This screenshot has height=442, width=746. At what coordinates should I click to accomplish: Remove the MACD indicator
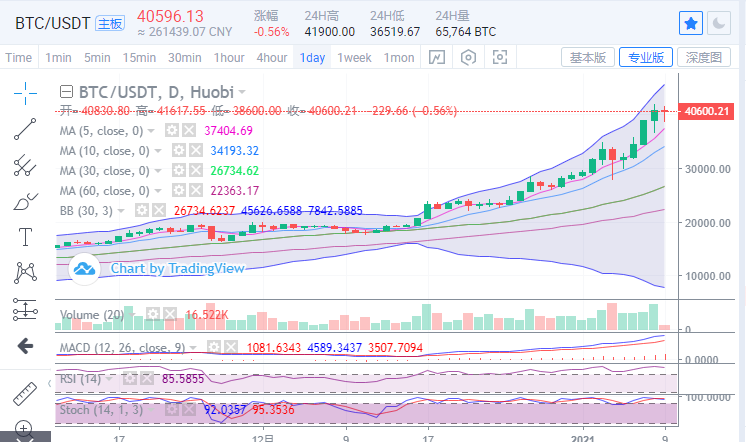tap(231, 347)
